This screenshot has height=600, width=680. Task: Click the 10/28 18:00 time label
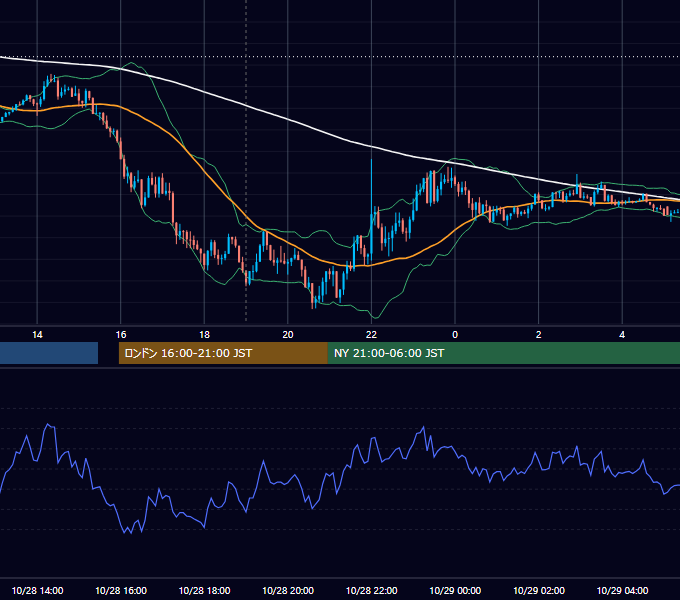click(204, 590)
